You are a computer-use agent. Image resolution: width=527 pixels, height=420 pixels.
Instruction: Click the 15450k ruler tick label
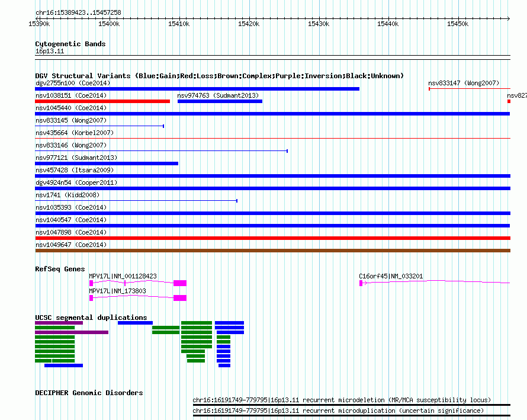(x=458, y=24)
